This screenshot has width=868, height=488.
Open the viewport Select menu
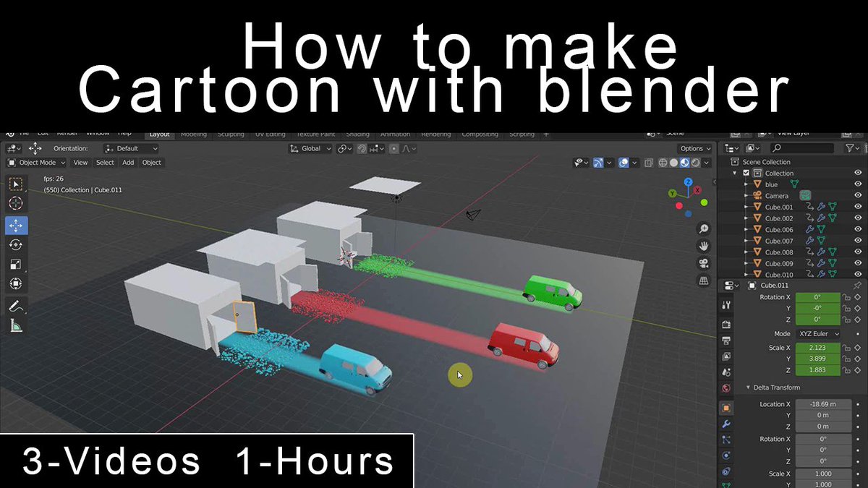tap(105, 163)
